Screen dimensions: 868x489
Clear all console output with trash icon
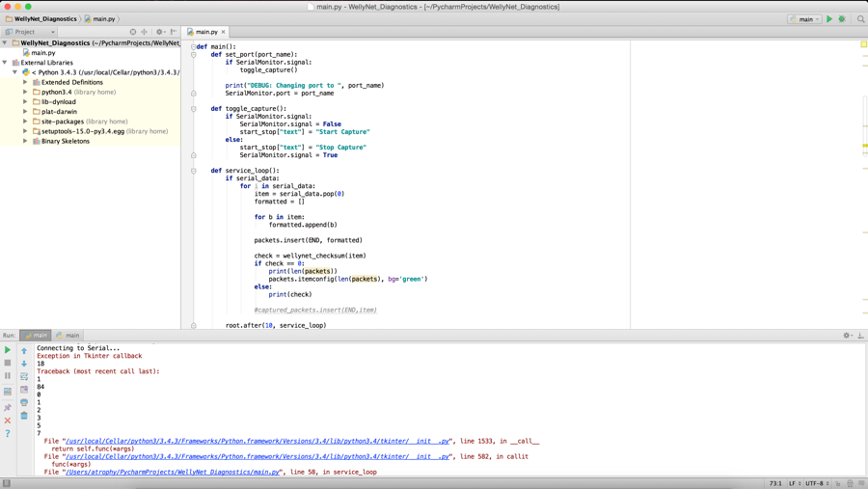[24, 416]
